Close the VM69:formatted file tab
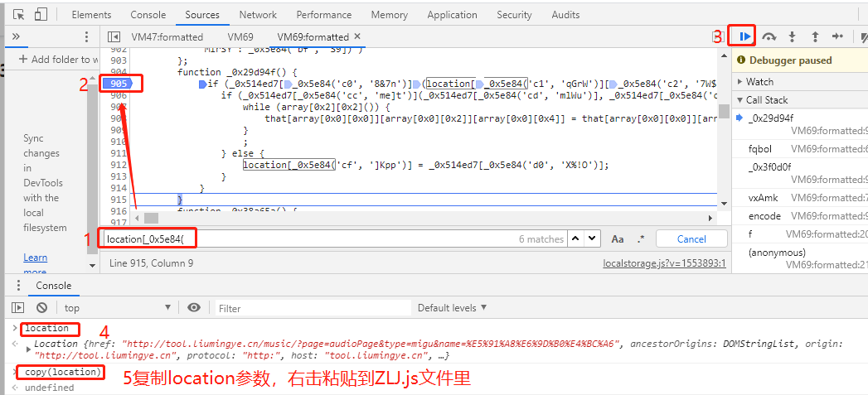This screenshot has height=395, width=868. pos(357,36)
